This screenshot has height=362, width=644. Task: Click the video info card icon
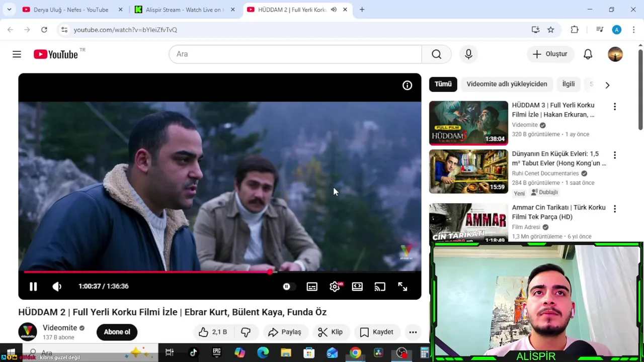[407, 85]
